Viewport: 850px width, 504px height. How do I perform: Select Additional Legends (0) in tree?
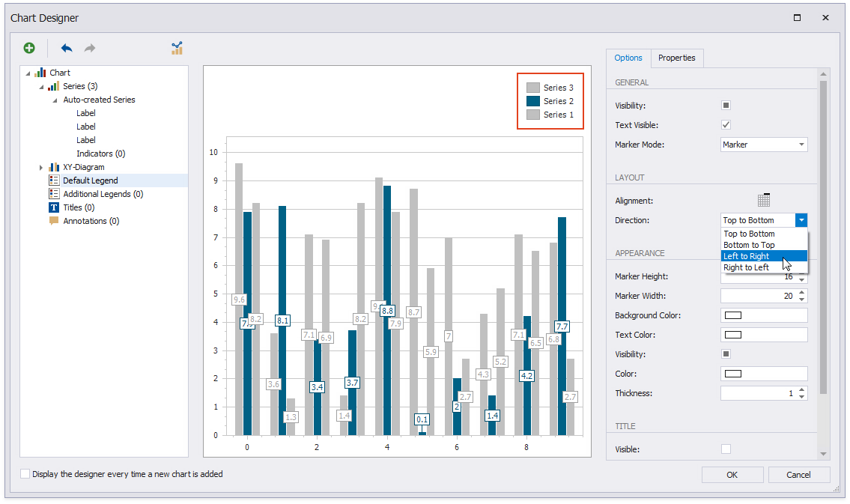point(103,194)
